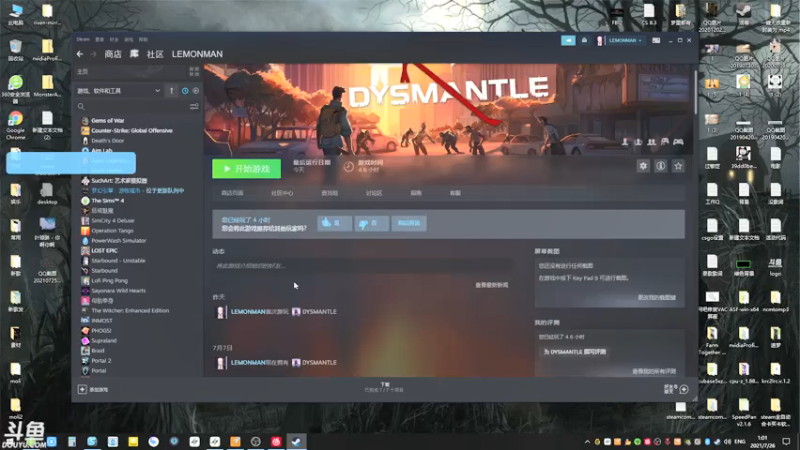Viewport: 800px width, 450px height.
Task: Select Gems of War in library list
Action: 108,120
